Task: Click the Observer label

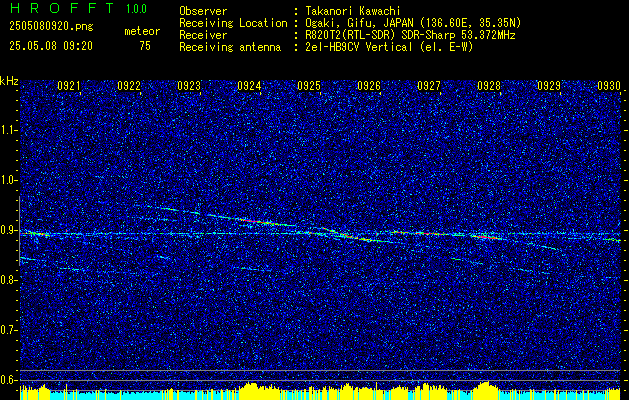Action: pos(203,12)
